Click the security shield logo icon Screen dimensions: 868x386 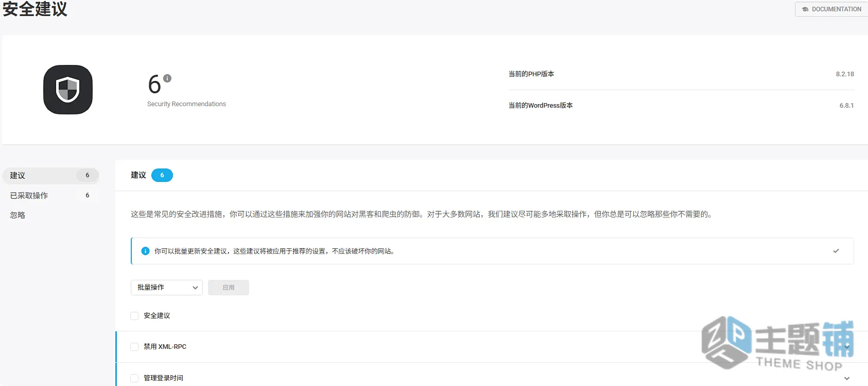(68, 90)
